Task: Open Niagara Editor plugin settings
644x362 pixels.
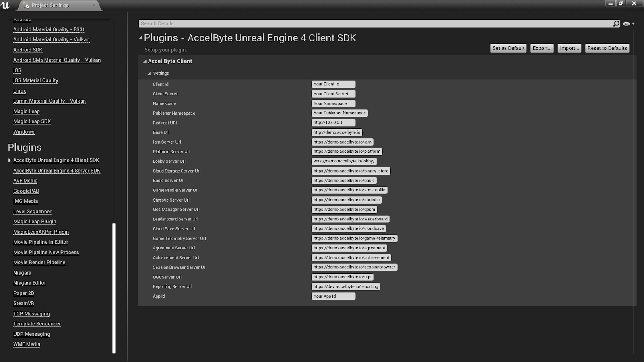Action: point(30,283)
